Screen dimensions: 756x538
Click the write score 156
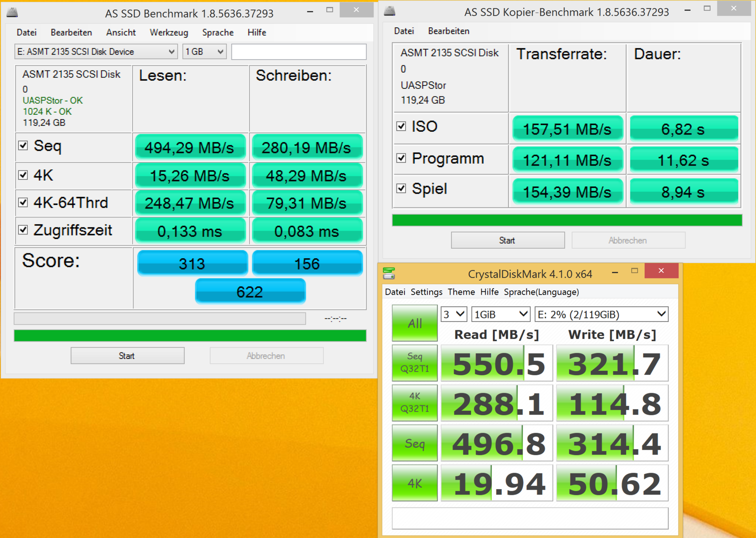coord(307,263)
